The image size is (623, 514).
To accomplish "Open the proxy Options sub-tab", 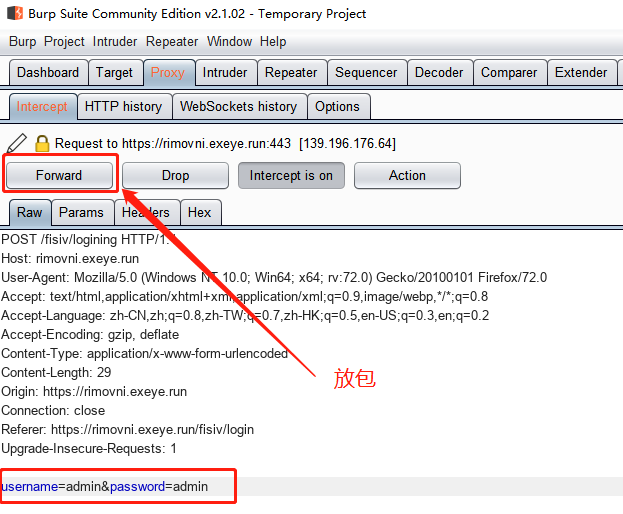I will [337, 106].
